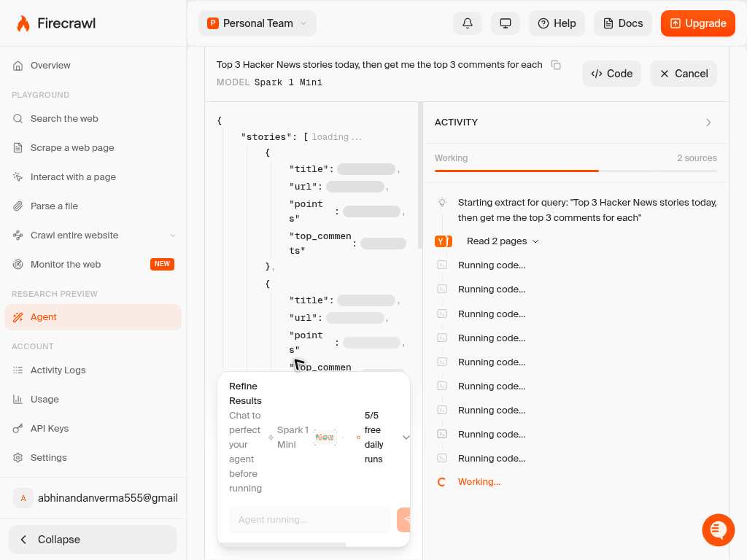
Task: Open the Code view button
Action: 612,74
